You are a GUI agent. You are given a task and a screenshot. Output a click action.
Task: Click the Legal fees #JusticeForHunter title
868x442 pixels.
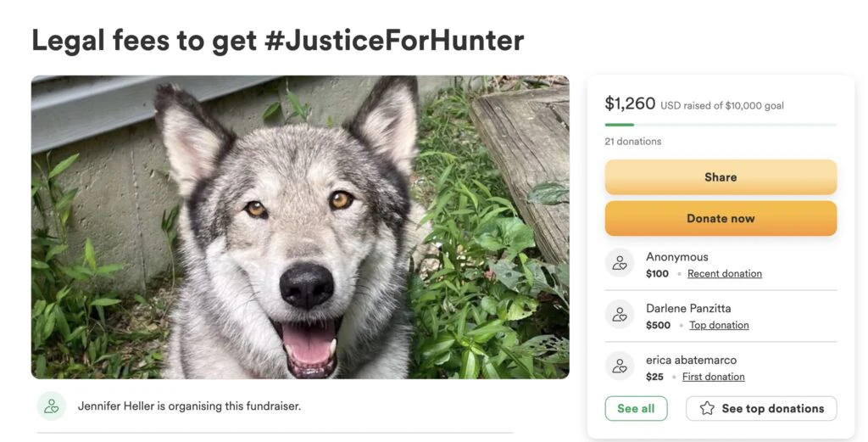278,40
